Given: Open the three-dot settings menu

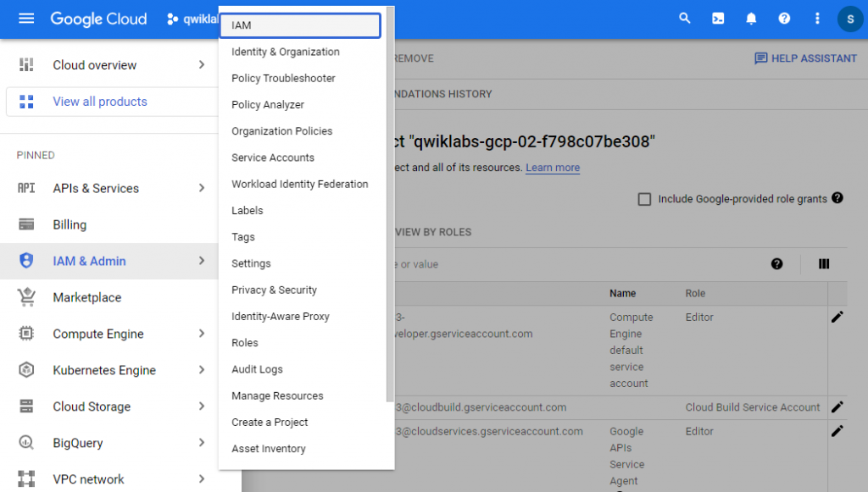Looking at the screenshot, I should pos(817,19).
